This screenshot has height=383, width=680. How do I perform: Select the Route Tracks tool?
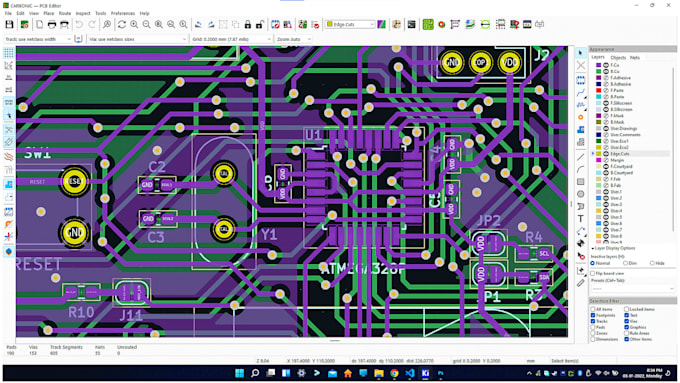581,92
